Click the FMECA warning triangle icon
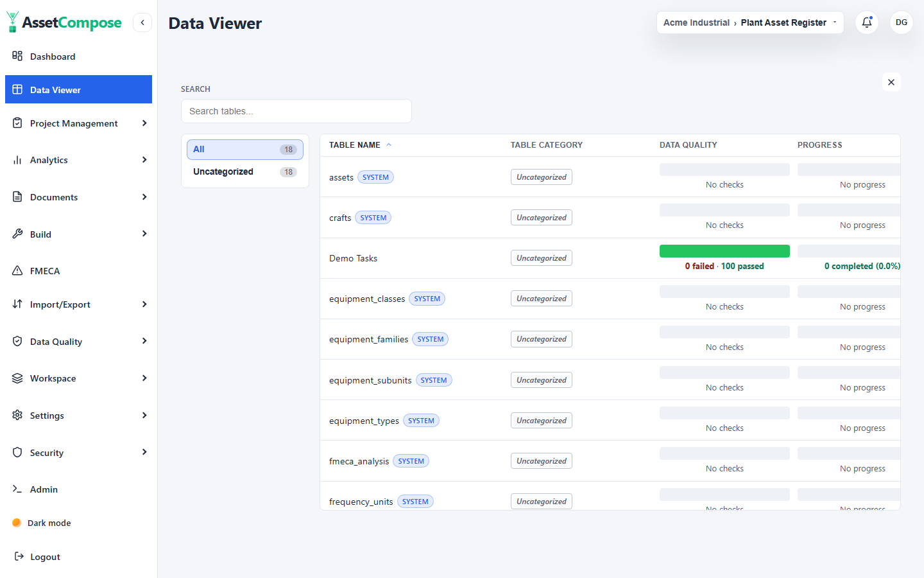924x578 pixels. [x=17, y=271]
